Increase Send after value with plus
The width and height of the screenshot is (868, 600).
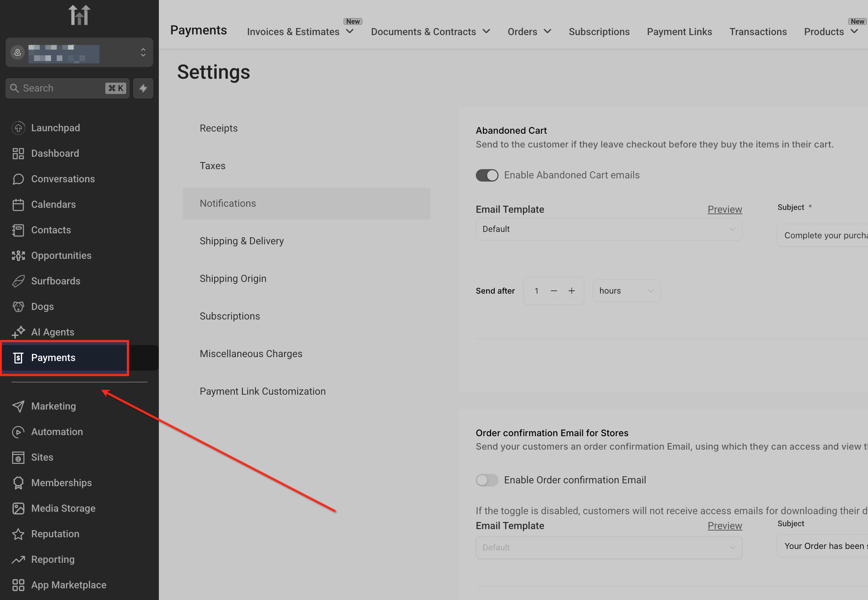(572, 291)
